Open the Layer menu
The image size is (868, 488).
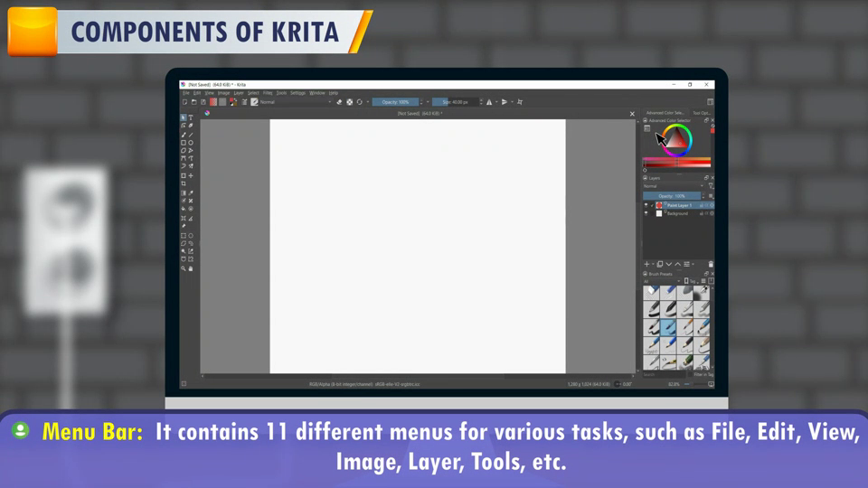tap(239, 93)
